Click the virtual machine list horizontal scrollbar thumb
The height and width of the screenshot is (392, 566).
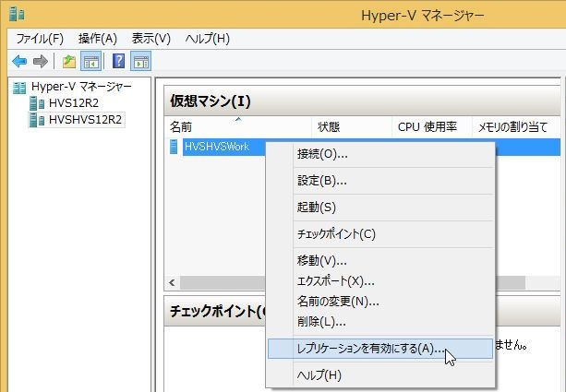coord(353,283)
